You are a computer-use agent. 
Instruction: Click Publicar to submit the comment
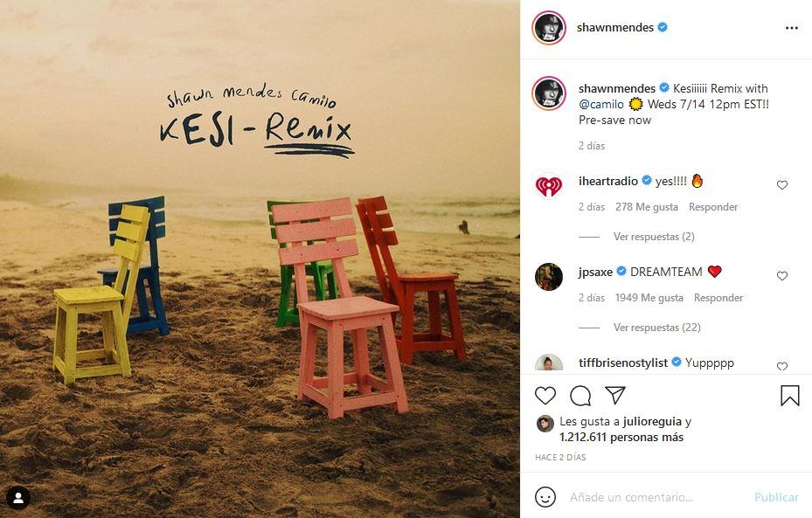point(776,496)
